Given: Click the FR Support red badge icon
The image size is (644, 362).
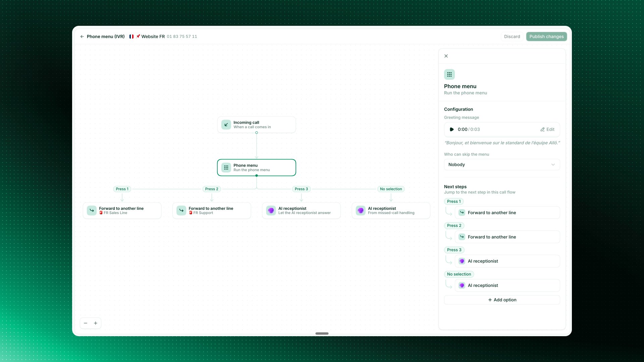Looking at the screenshot, I should tap(191, 213).
